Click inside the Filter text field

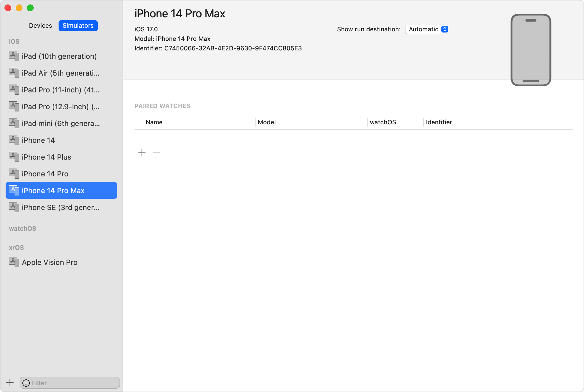click(x=73, y=383)
